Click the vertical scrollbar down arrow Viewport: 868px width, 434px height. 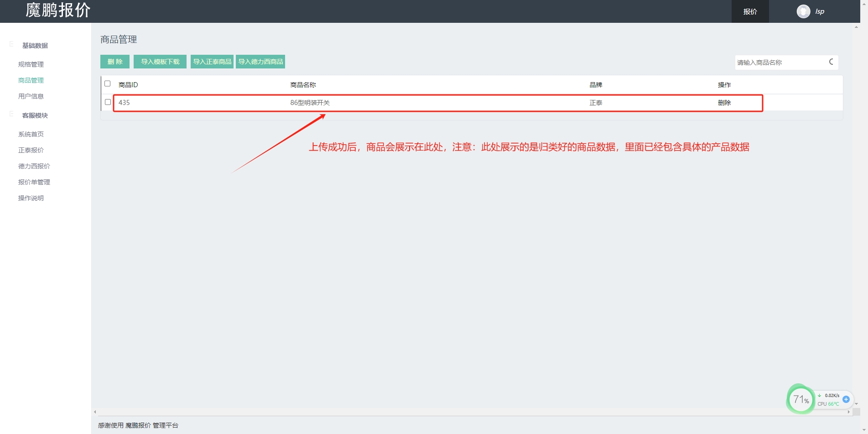coord(856,404)
